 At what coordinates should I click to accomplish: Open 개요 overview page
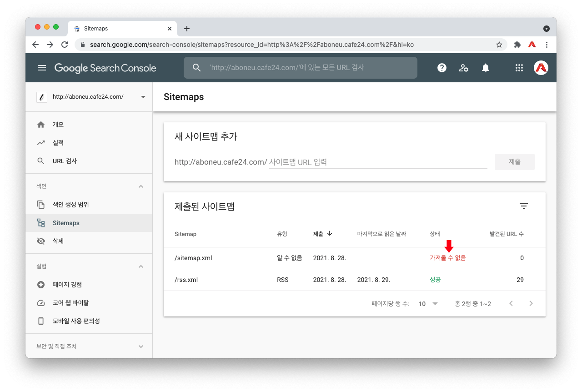click(x=89, y=125)
